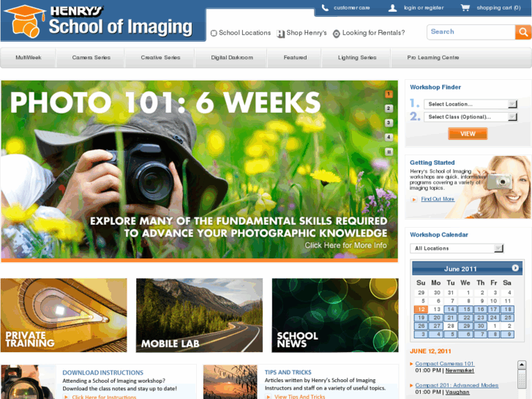Click the Vaughan location link
Image resolution: width=532 pixels, height=399 pixels.
(457, 392)
